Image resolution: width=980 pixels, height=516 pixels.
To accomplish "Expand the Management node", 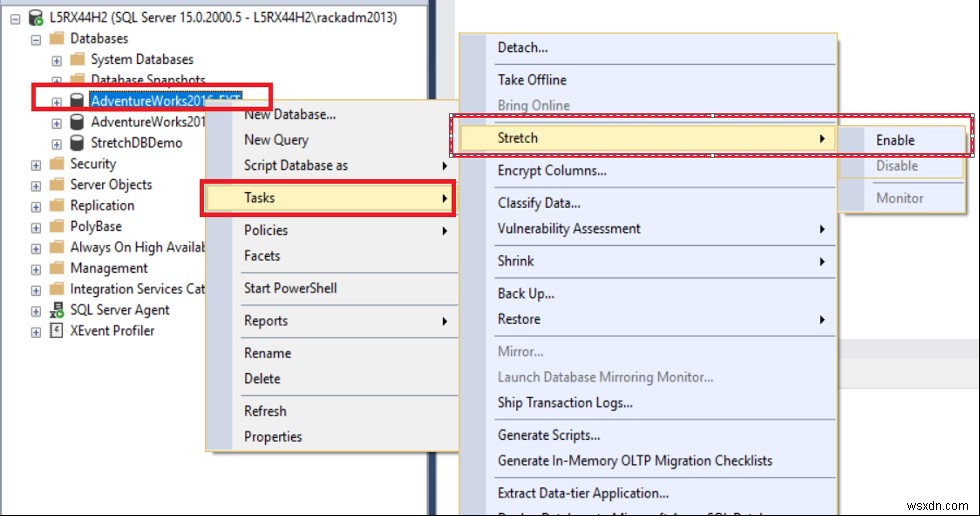I will pyautogui.click(x=36, y=269).
